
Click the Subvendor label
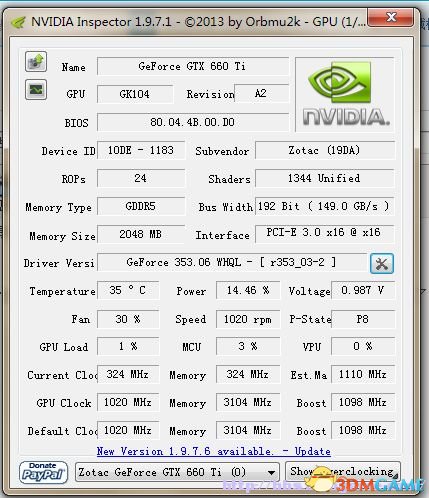coord(222,151)
